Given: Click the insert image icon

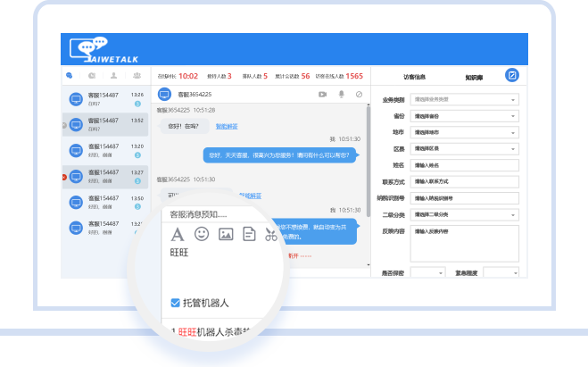Looking at the screenshot, I should 226,235.
